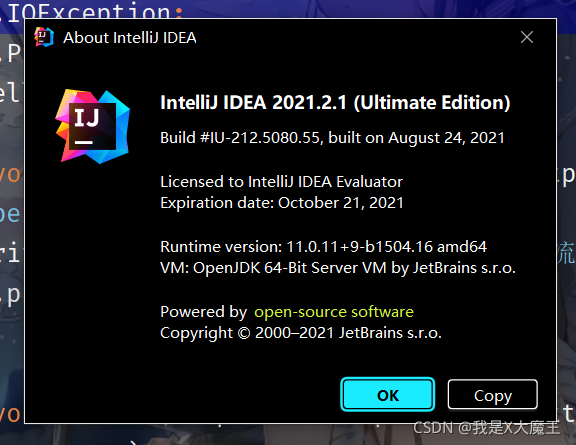Click the Expiration date October 21 line

[282, 203]
